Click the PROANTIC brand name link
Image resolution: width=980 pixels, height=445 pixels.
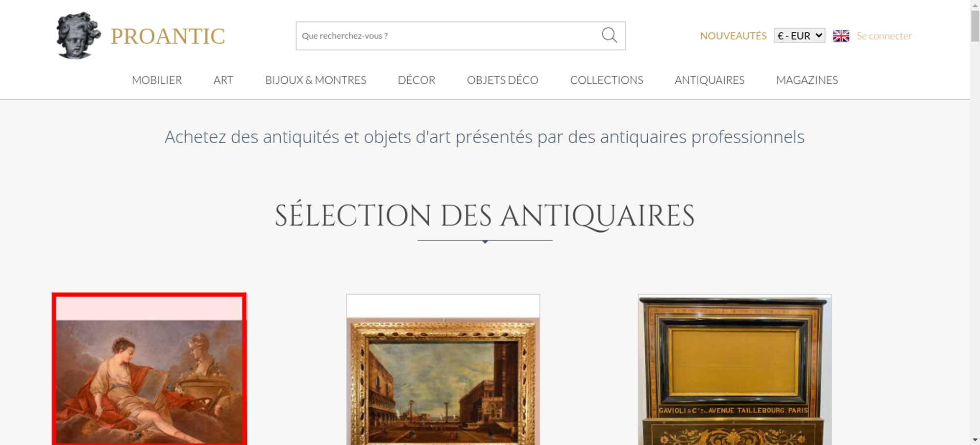pos(168,36)
